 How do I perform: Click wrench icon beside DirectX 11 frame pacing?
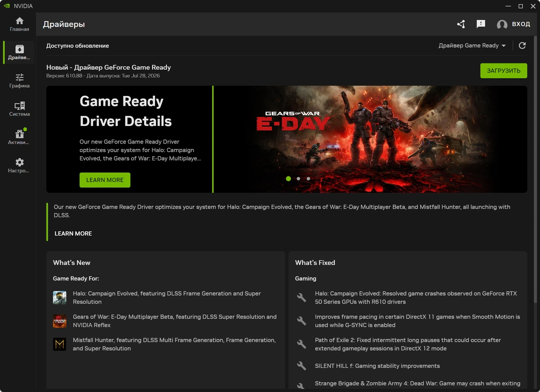(x=301, y=321)
